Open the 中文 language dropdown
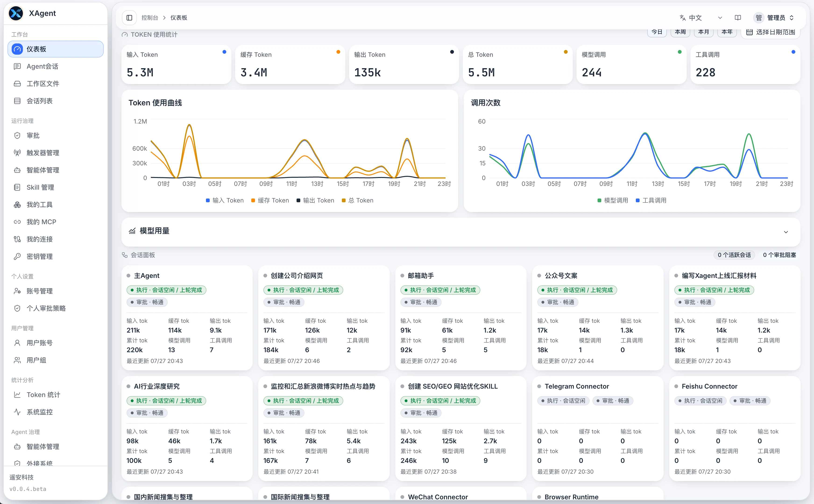The width and height of the screenshot is (814, 504). [701, 18]
